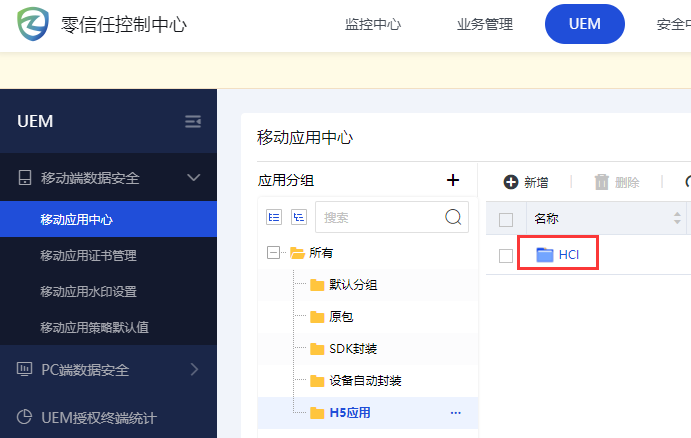
Task: Open 移动应用证书管理 in sidebar
Action: click(x=88, y=256)
